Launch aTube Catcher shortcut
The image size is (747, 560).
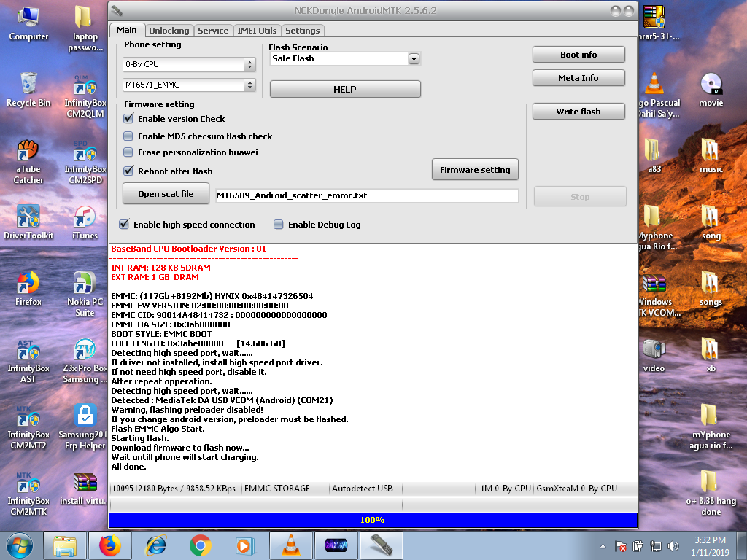point(28,162)
